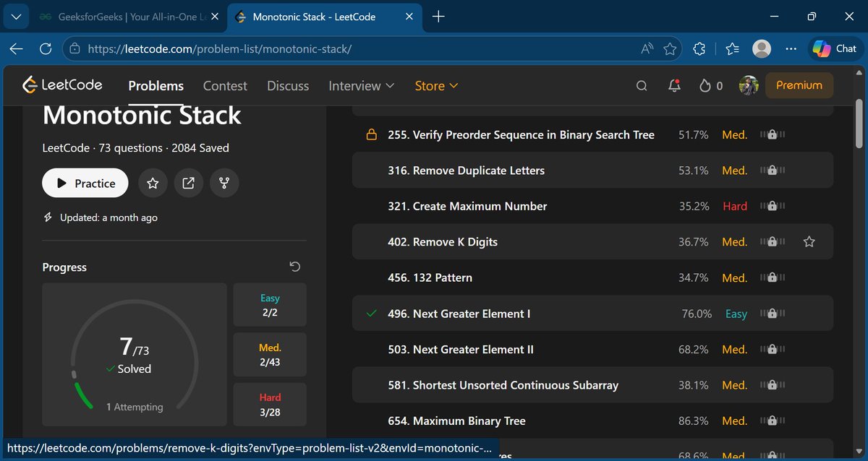
Task: Filter by Easy 2/2 progress card
Action: pyautogui.click(x=270, y=305)
